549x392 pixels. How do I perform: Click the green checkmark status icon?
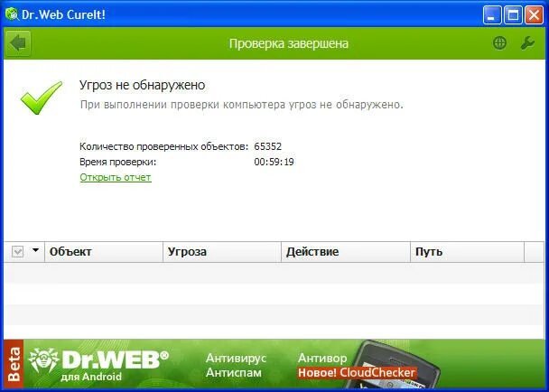42,98
